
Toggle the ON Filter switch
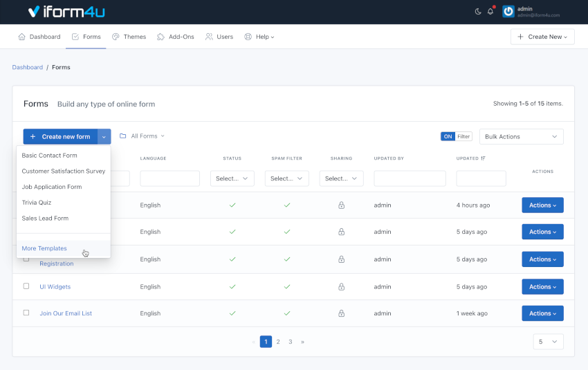pos(456,136)
